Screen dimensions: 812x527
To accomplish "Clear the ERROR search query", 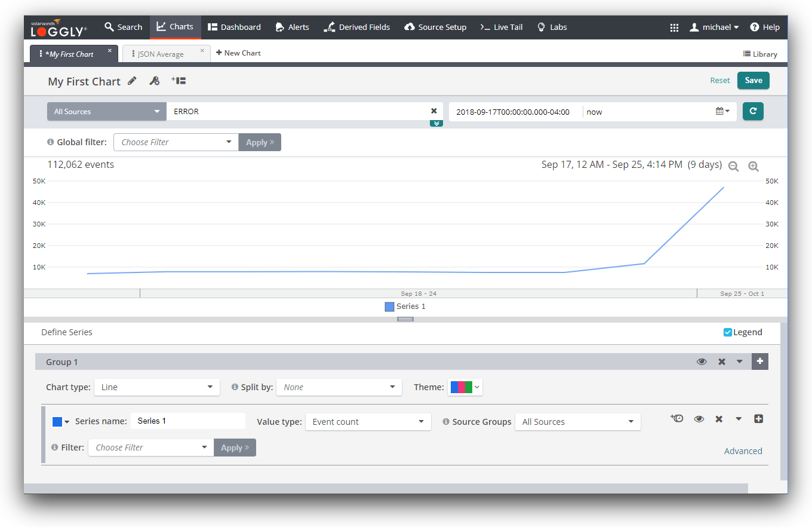I will click(434, 111).
